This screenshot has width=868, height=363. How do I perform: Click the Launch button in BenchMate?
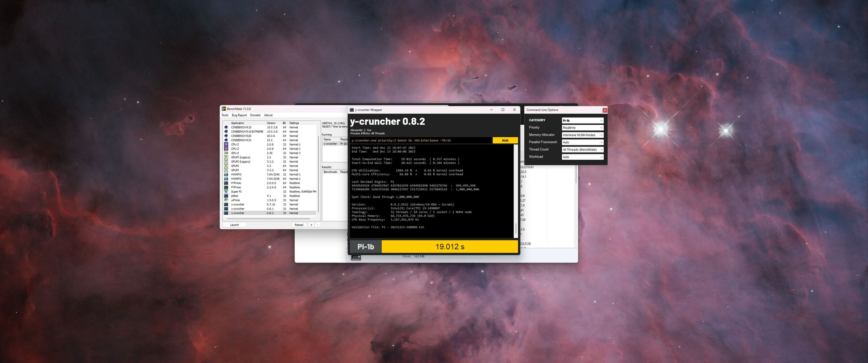click(x=234, y=225)
